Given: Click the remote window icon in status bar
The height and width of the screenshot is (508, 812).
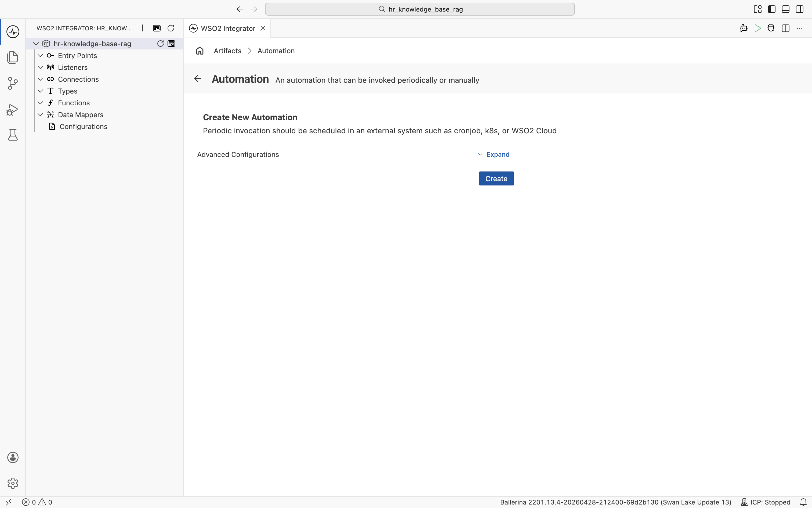Looking at the screenshot, I should coord(9,502).
